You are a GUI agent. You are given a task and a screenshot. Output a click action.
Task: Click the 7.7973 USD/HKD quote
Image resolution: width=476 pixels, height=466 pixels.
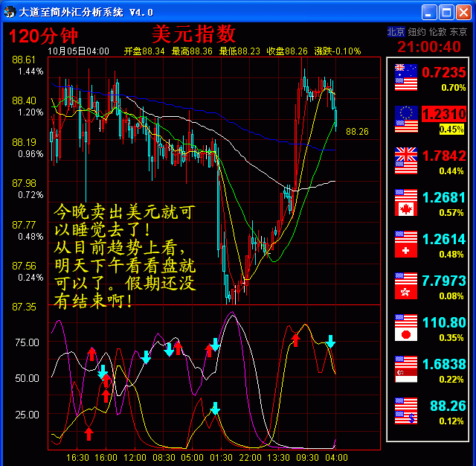pyautogui.click(x=444, y=281)
